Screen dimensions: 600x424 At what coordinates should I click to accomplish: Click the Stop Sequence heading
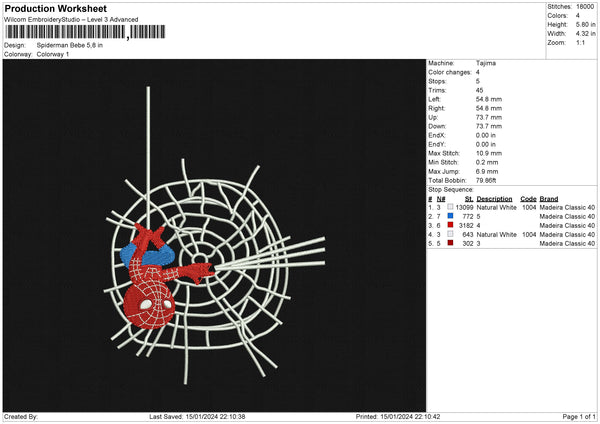[x=451, y=190]
